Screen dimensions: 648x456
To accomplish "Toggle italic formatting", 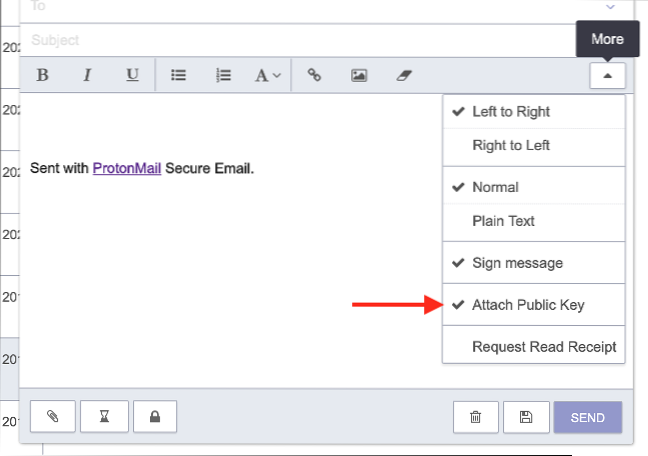I will click(87, 75).
